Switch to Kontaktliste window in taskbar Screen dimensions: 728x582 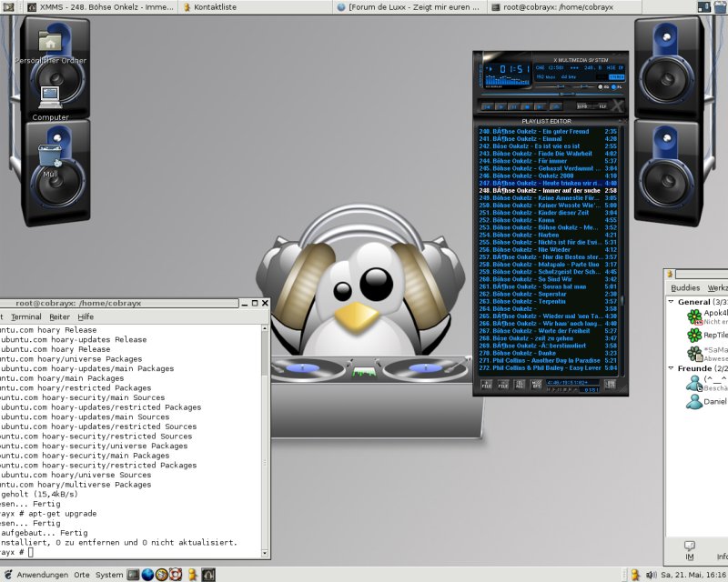point(256,7)
